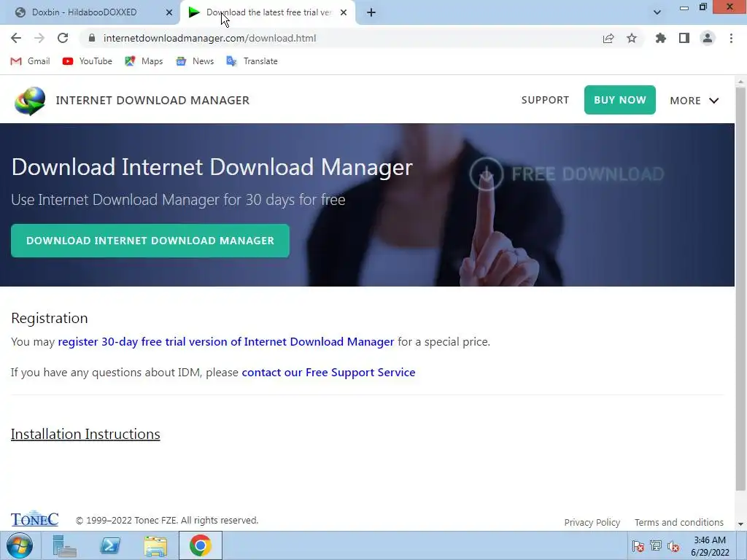Open the Gmail bookmark
Viewport: 747px width, 560px height.
tap(31, 61)
